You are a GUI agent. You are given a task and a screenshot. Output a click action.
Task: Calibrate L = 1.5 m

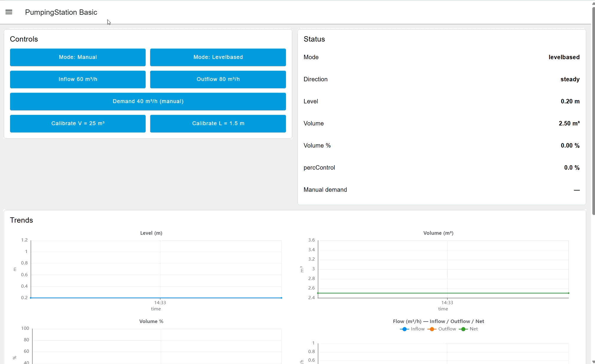click(218, 123)
